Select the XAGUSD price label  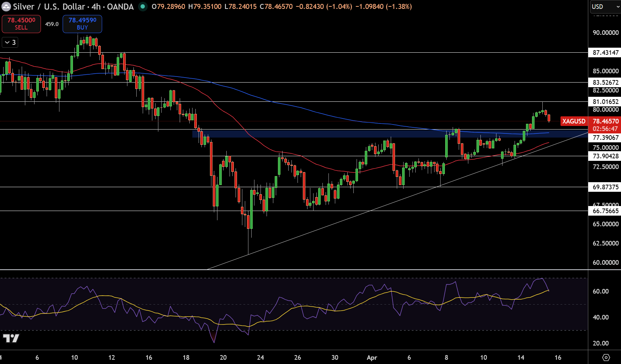tap(574, 121)
